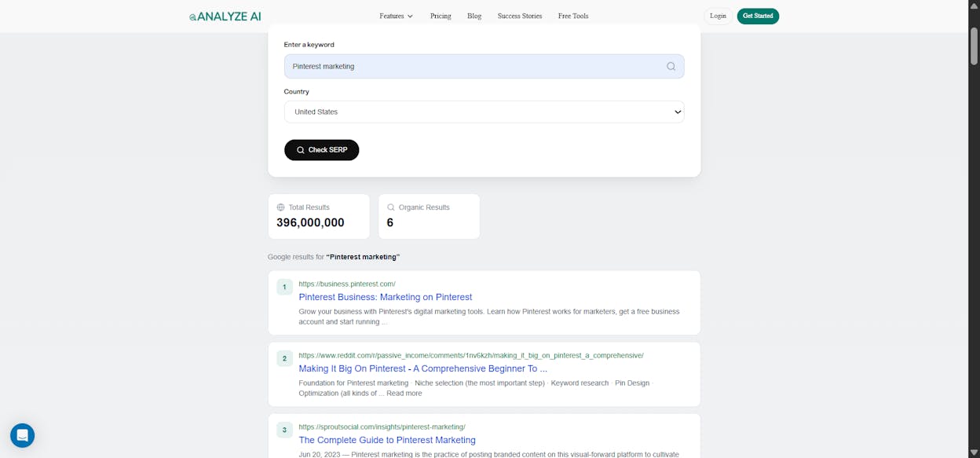The image size is (980, 458).
Task: Click the Get Started button
Action: tap(758, 16)
